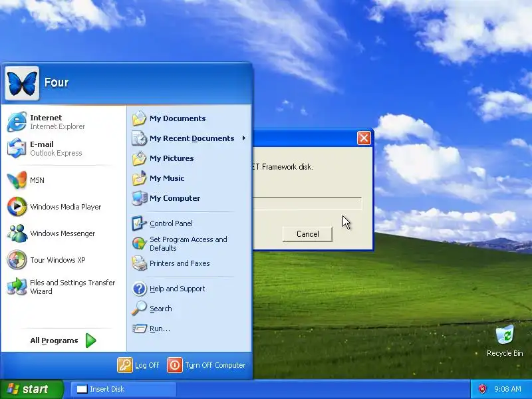This screenshot has width=532, height=399.
Task: Click the path input field in the Insert Disk dialog
Action: point(307,203)
